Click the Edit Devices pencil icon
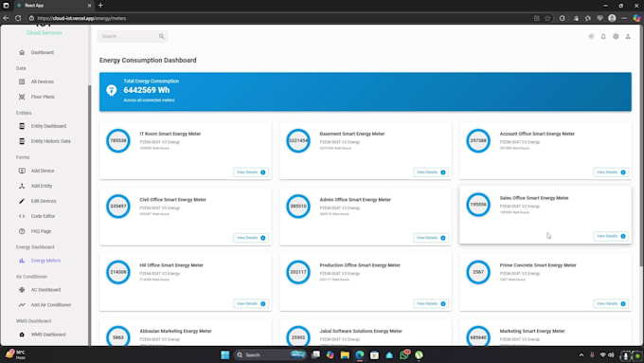 click(x=22, y=201)
